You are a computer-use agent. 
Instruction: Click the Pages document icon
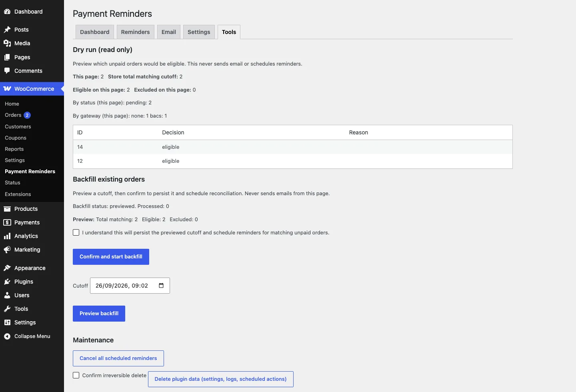pos(7,57)
